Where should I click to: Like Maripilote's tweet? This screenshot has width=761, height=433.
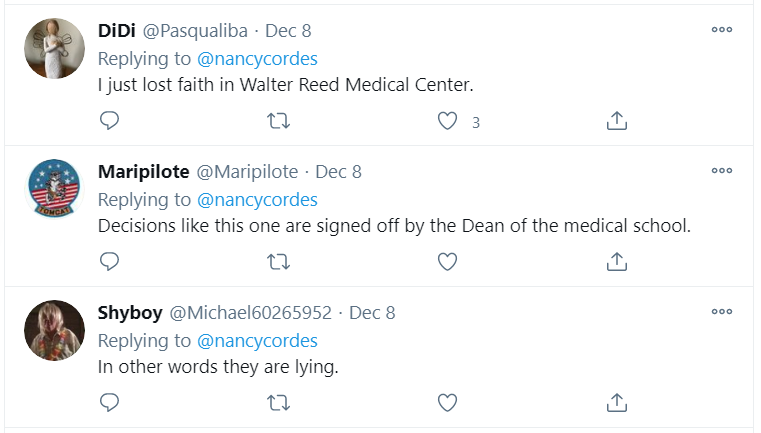[448, 262]
